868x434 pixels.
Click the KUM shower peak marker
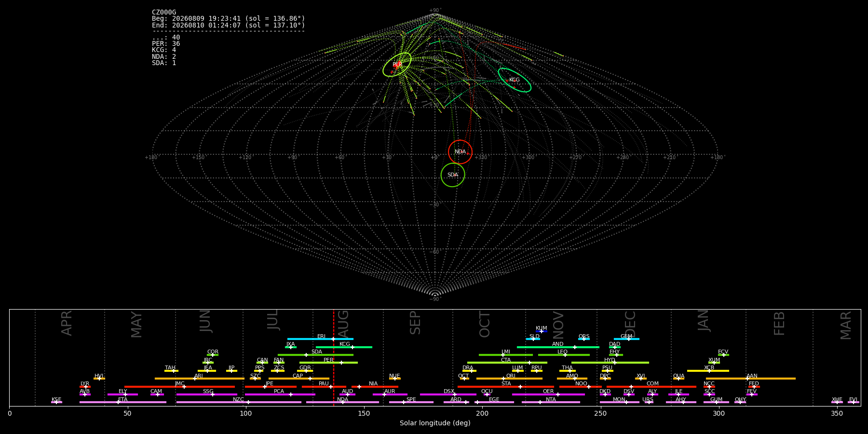click(x=541, y=331)
